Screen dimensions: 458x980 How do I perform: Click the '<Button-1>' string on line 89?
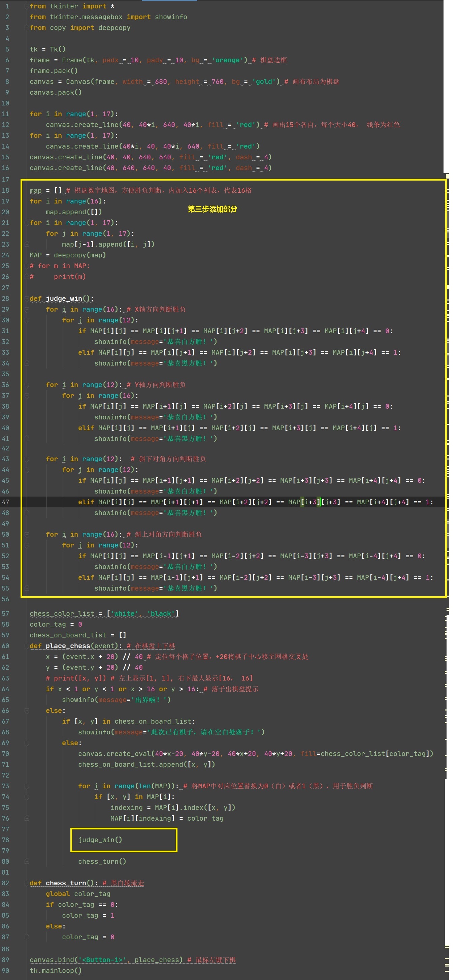[102, 960]
